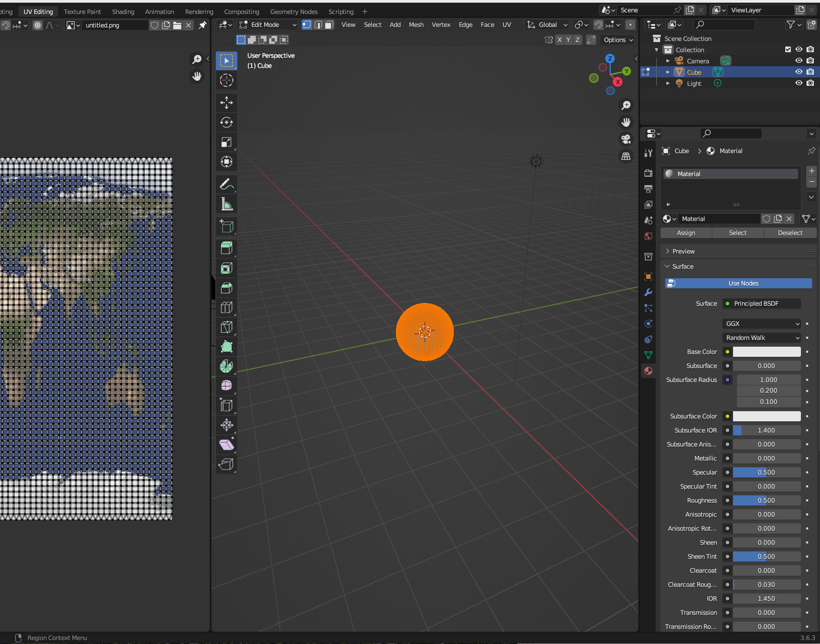Expand the Camera item in outliner
The image size is (820, 644).
pyautogui.click(x=668, y=61)
